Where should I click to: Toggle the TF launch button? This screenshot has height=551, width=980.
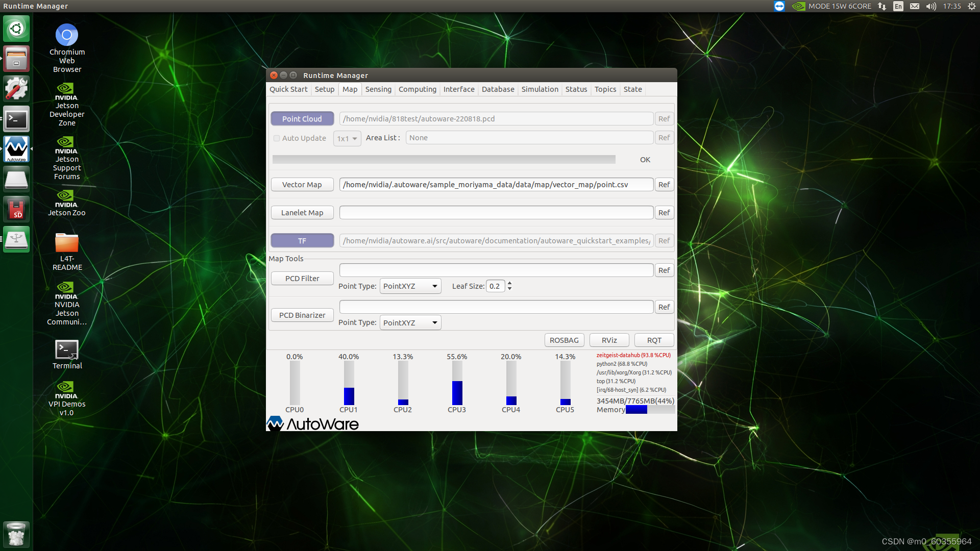point(302,241)
